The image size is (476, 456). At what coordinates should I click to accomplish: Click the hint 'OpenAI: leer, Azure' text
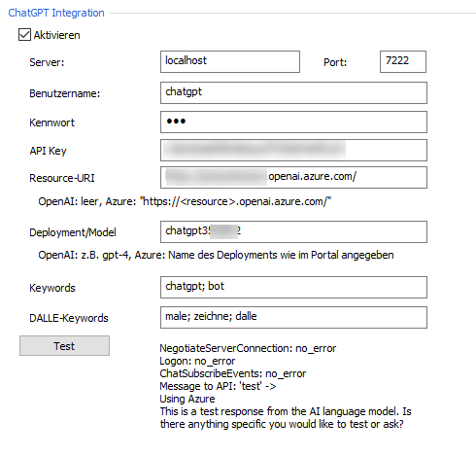(x=185, y=201)
